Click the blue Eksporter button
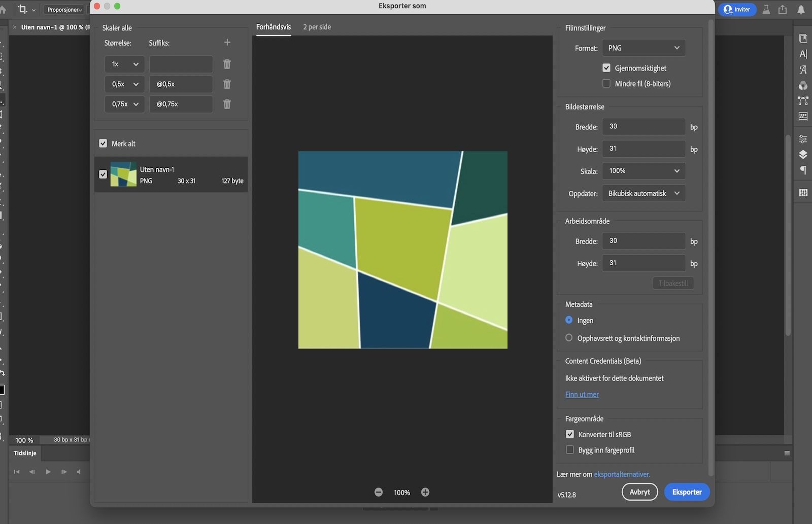The width and height of the screenshot is (812, 524). (687, 492)
